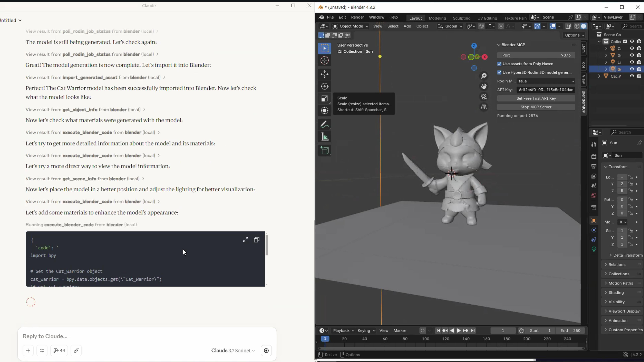Select the Move tool in Blender toolbar
This screenshot has height=362, width=644.
(325, 74)
